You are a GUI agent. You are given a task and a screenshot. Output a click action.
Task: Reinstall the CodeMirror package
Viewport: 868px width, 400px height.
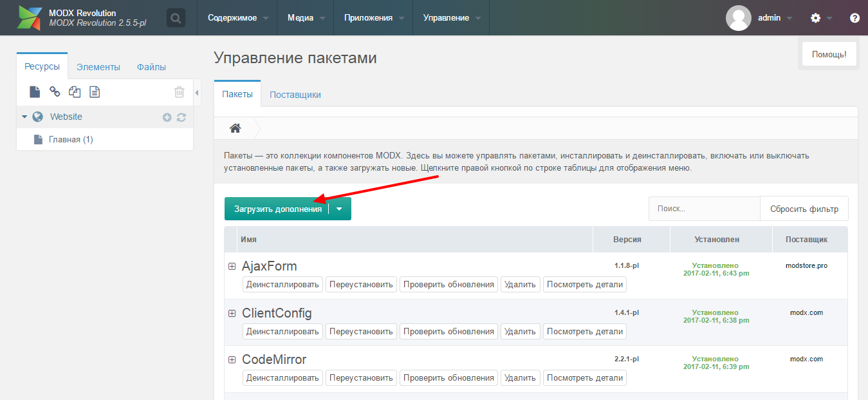pos(361,377)
